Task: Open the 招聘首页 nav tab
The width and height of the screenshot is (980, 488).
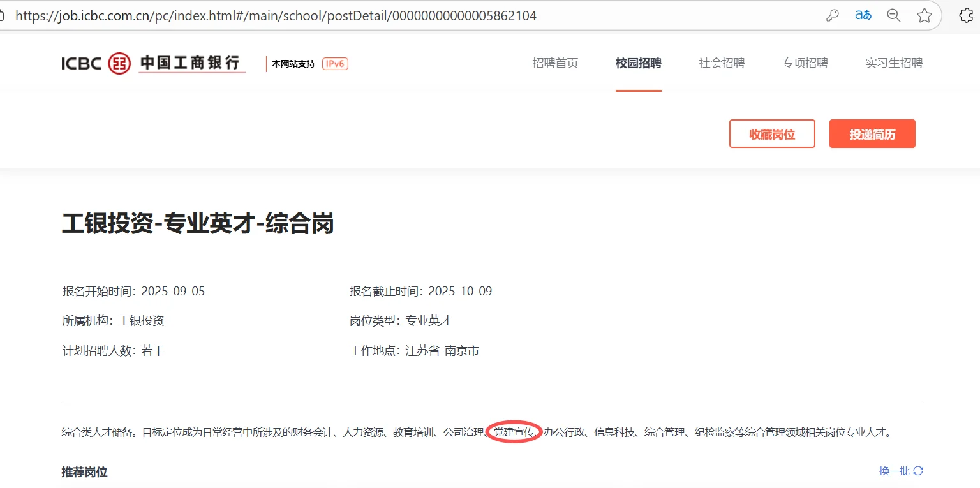Action: (555, 63)
